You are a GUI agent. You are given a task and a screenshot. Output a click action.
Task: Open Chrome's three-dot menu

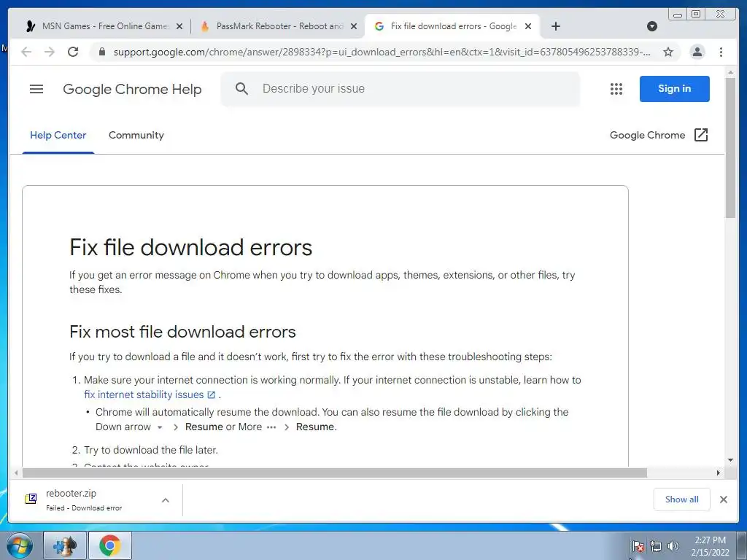click(x=721, y=52)
